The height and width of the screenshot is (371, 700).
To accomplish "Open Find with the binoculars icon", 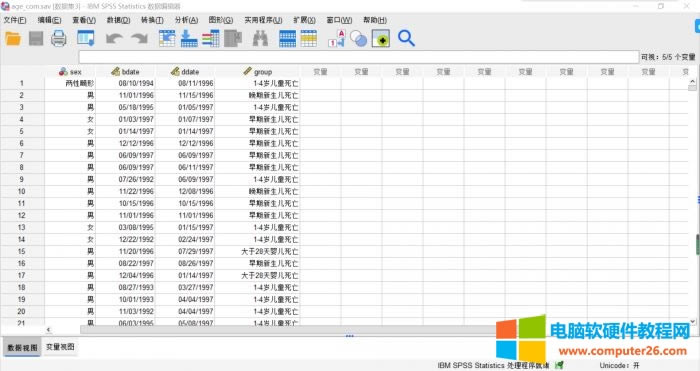I will [x=260, y=39].
